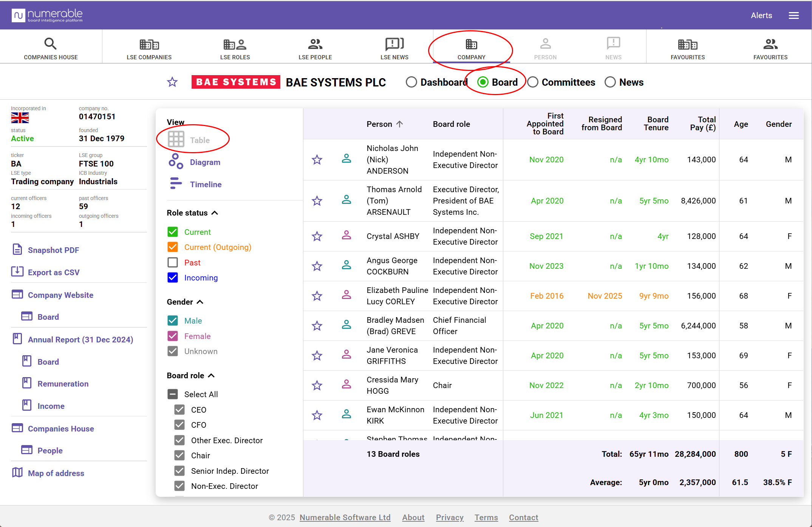This screenshot has height=527, width=812.
Task: Click the Alerts button in header
Action: coord(761,15)
